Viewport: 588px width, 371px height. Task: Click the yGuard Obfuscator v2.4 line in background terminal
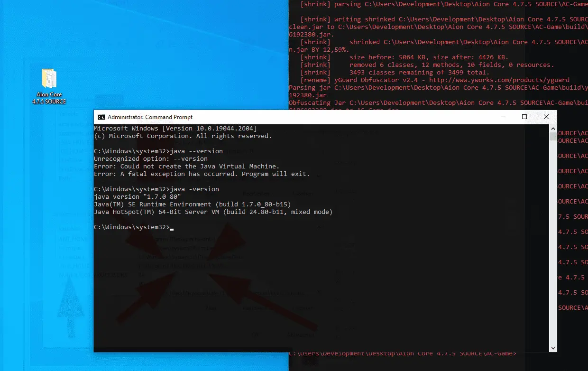point(435,80)
